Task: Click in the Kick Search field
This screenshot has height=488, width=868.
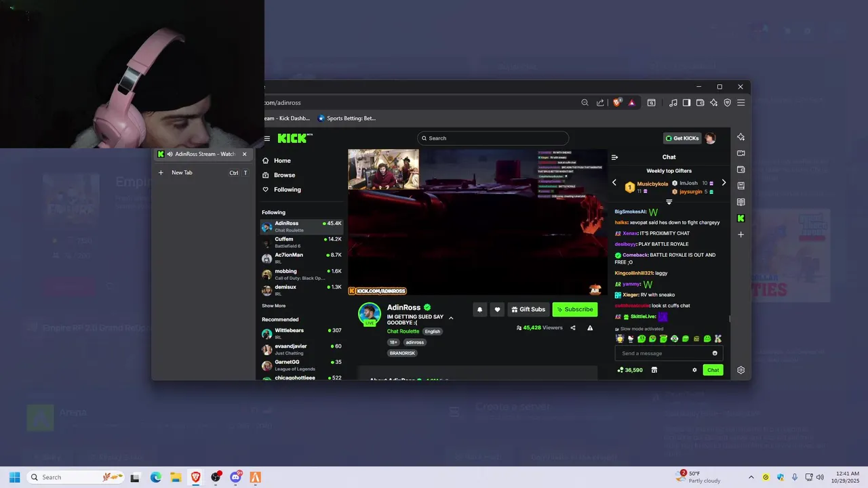Action: click(493, 138)
